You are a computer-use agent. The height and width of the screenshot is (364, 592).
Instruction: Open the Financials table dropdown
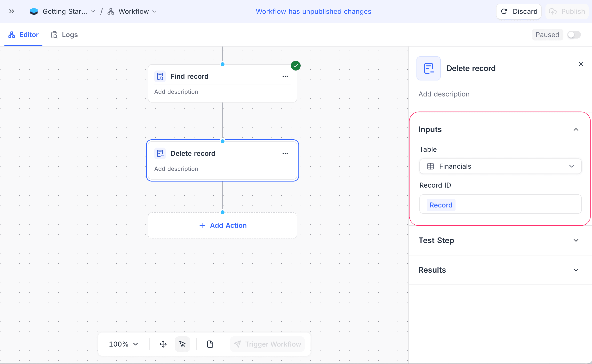pyautogui.click(x=500, y=166)
